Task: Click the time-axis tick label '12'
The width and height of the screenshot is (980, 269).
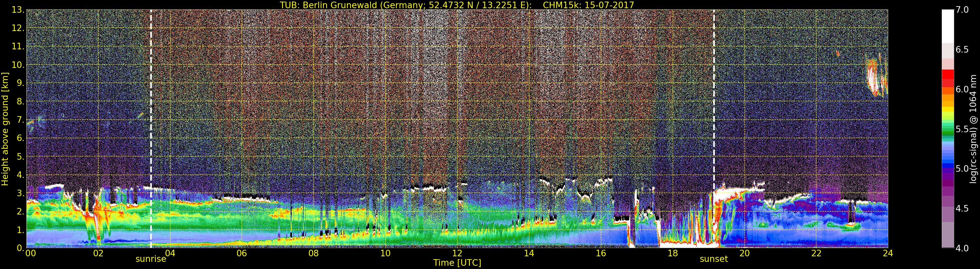Action: [x=457, y=253]
